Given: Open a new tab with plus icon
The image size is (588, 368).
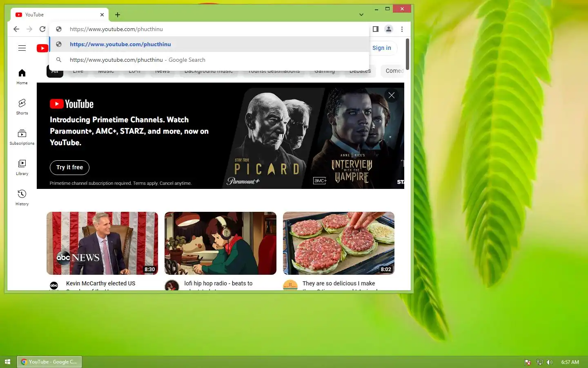Looking at the screenshot, I should click(x=118, y=15).
